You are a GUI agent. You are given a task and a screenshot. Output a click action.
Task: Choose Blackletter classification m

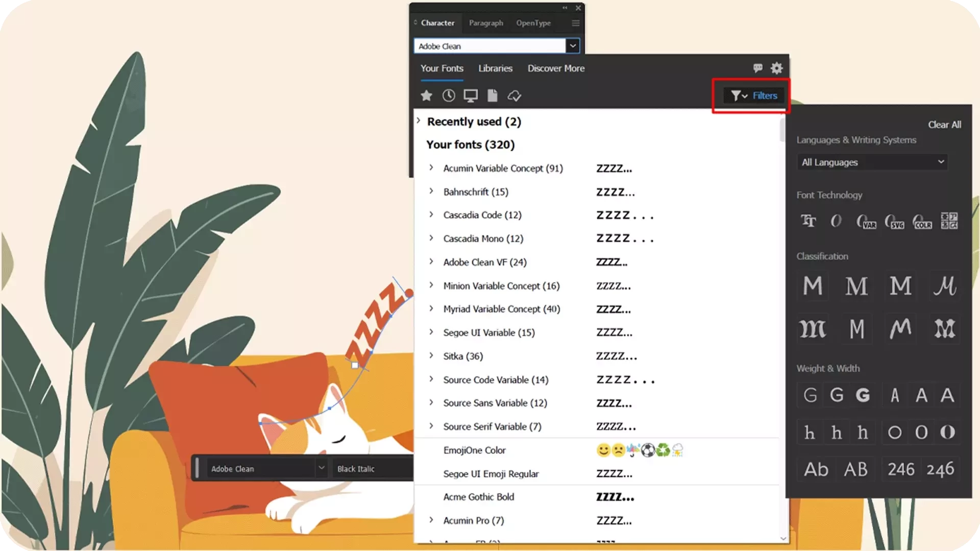click(813, 329)
